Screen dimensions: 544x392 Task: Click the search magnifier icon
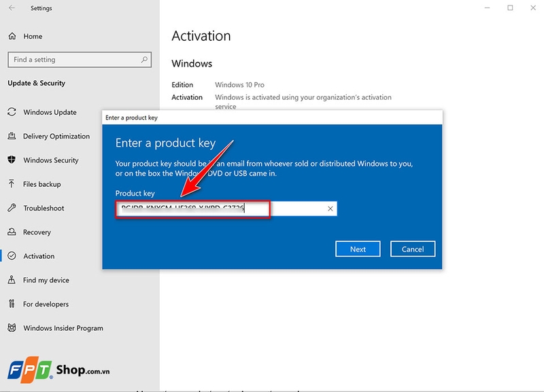tap(144, 60)
